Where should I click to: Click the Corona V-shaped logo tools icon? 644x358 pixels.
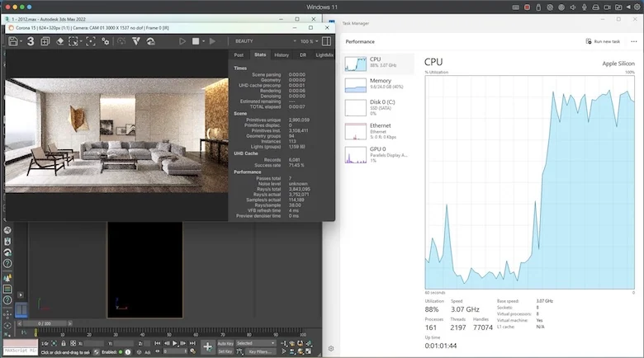click(x=136, y=41)
